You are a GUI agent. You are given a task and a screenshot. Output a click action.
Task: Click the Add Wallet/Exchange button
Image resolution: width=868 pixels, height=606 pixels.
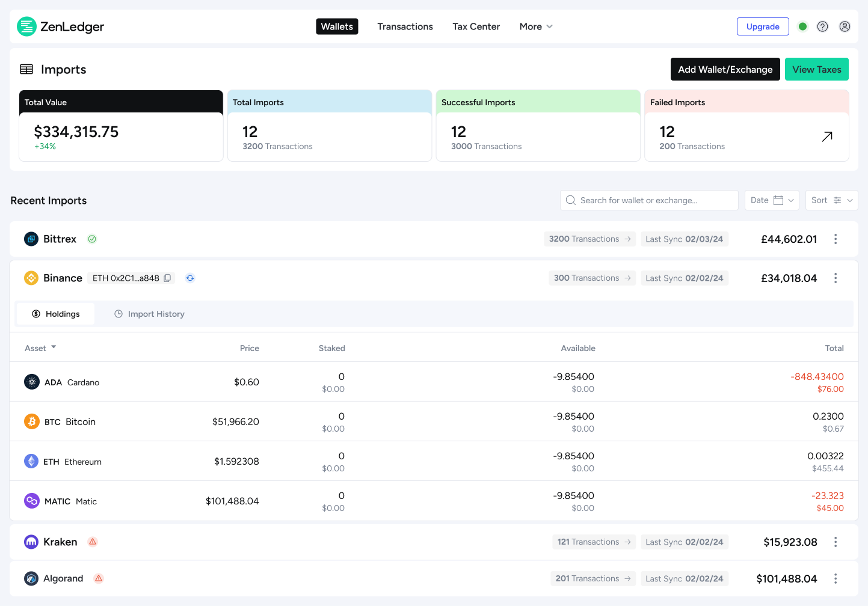(x=725, y=69)
